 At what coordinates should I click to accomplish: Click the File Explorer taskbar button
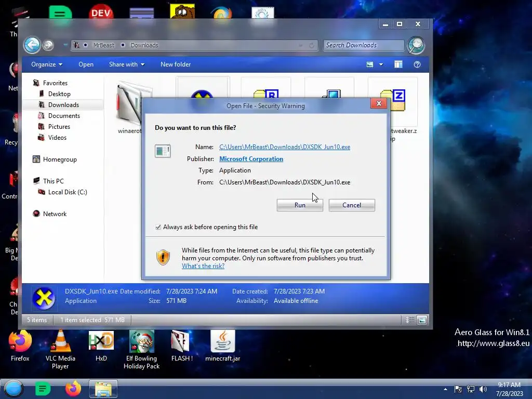pyautogui.click(x=103, y=389)
